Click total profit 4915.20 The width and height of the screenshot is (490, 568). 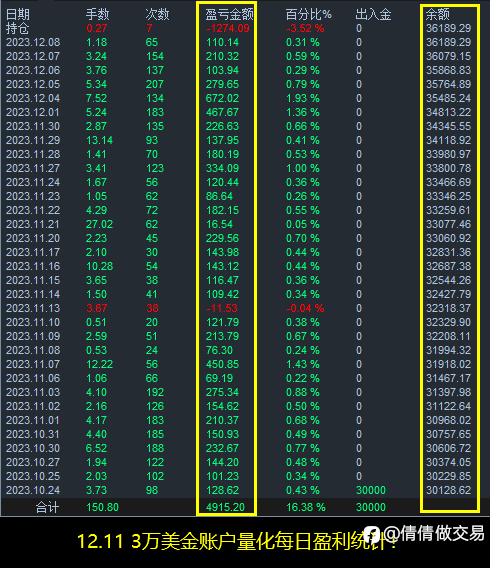(x=225, y=508)
